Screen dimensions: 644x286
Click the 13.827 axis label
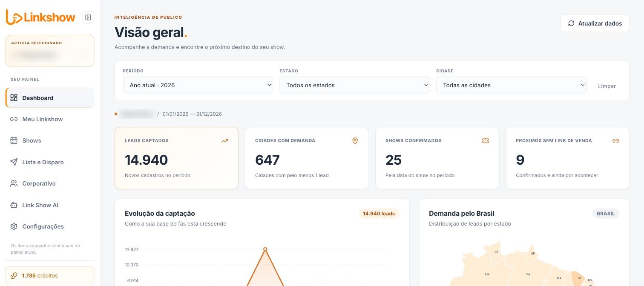[x=132, y=249]
